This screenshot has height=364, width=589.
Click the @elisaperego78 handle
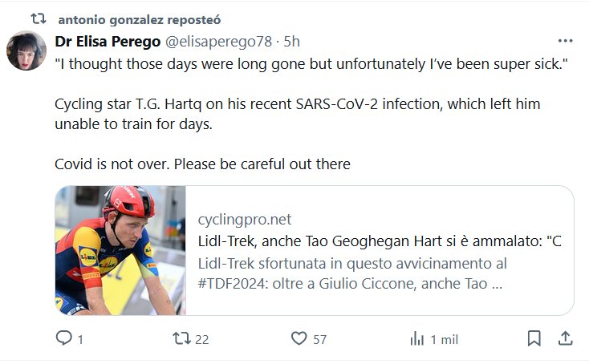217,41
